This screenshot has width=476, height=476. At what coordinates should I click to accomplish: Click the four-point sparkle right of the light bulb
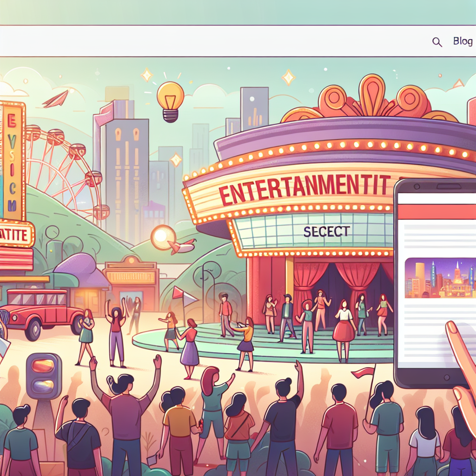tap(288, 77)
